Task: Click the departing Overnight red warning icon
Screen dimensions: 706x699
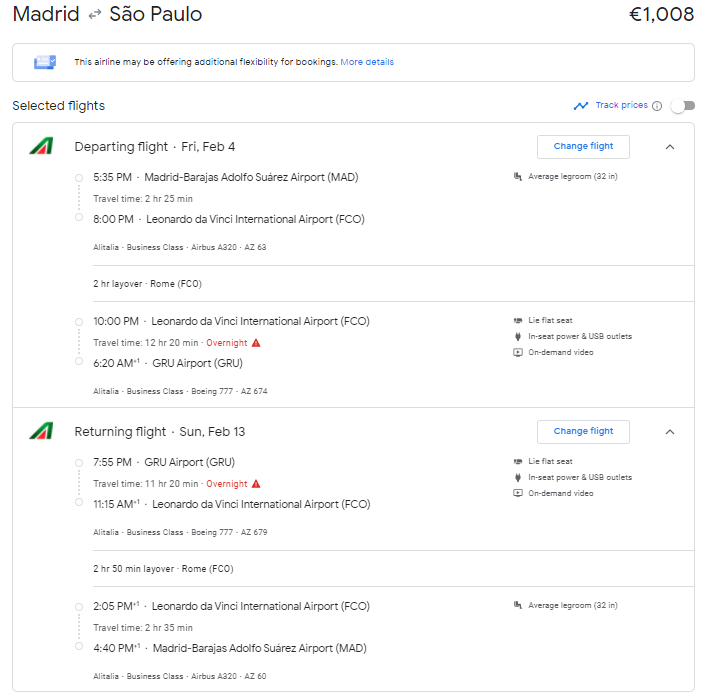Action: coord(256,343)
